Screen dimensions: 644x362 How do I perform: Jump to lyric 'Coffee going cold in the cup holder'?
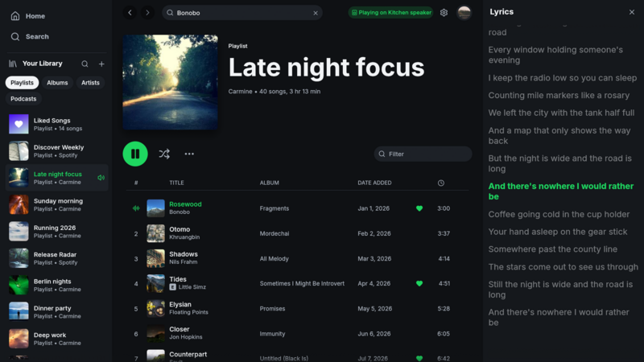click(559, 214)
